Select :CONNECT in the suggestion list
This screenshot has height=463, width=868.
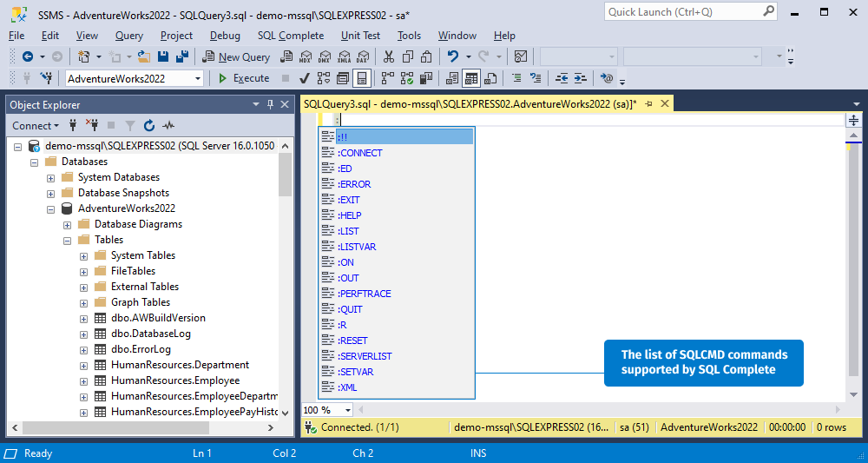(x=397, y=153)
